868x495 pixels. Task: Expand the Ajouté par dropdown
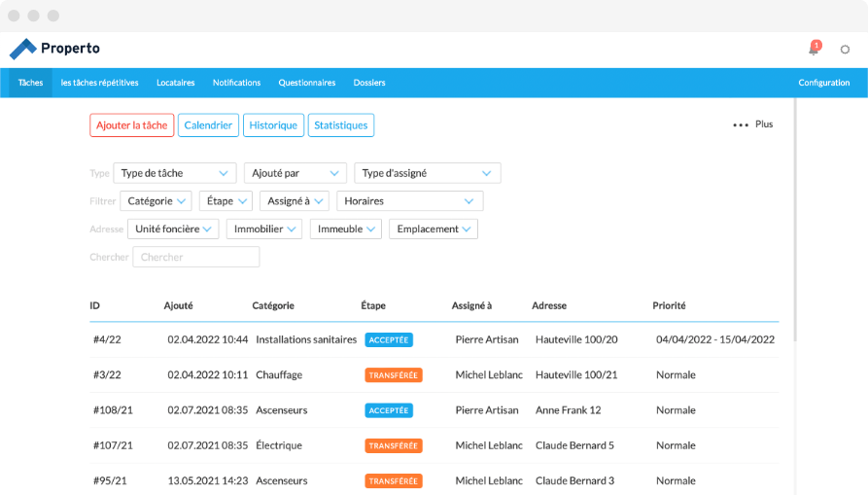(x=295, y=173)
